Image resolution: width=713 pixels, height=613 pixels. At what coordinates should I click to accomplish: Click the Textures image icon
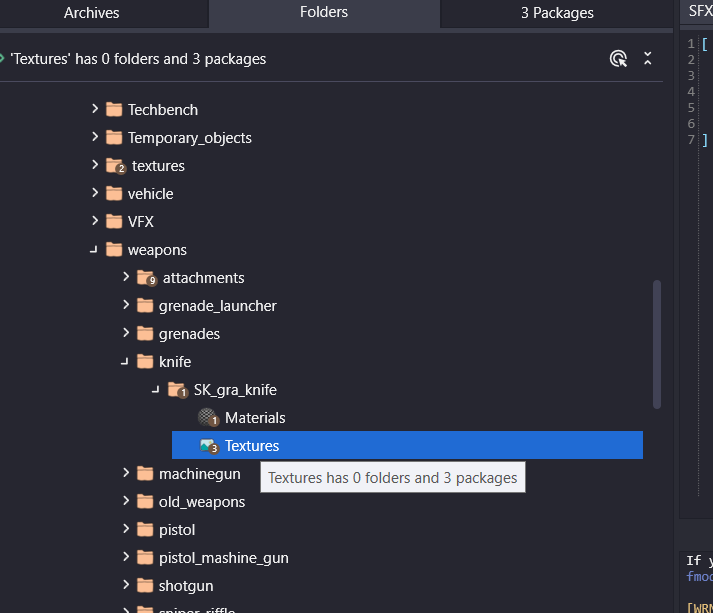[x=208, y=446]
